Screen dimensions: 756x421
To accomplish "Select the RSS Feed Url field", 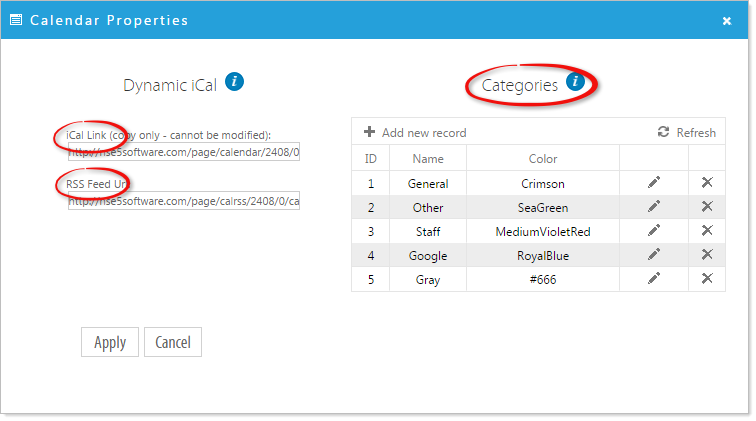I will click(x=184, y=201).
